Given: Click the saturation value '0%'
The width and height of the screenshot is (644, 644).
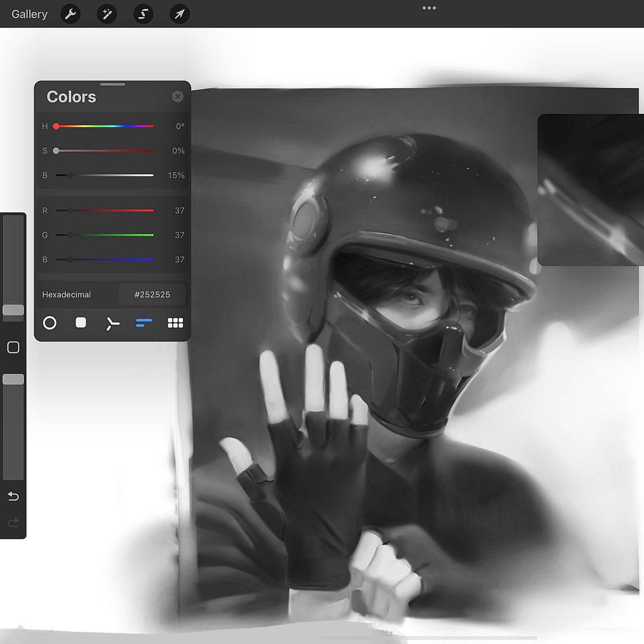Looking at the screenshot, I should (x=179, y=151).
